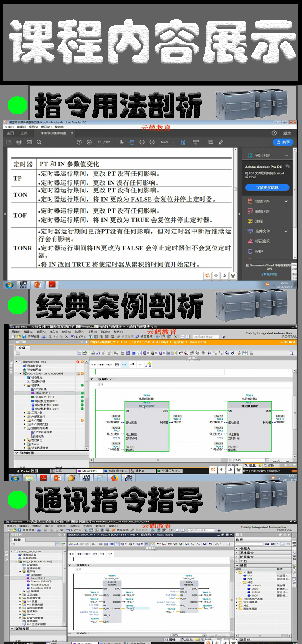This screenshot has height=644, width=302.
Task: Click the page number input field in Acrobat
Action: click(x=99, y=142)
